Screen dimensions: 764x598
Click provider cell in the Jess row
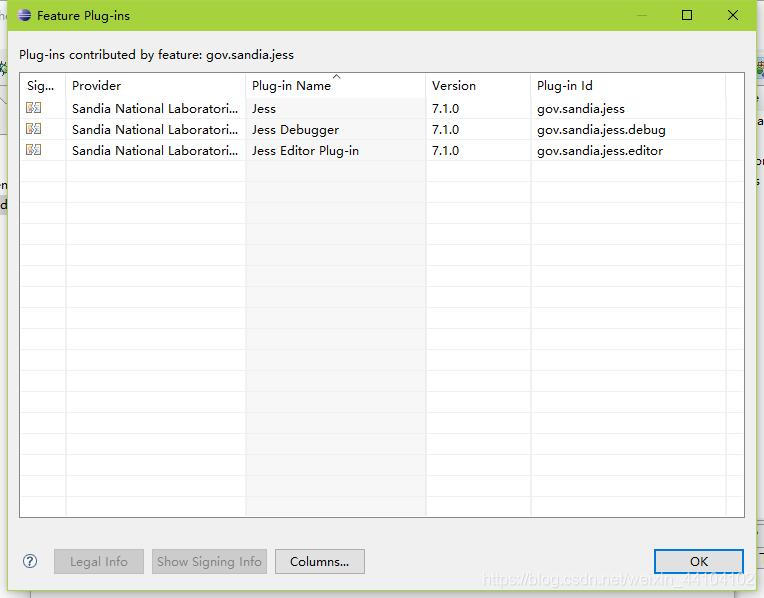coord(155,109)
